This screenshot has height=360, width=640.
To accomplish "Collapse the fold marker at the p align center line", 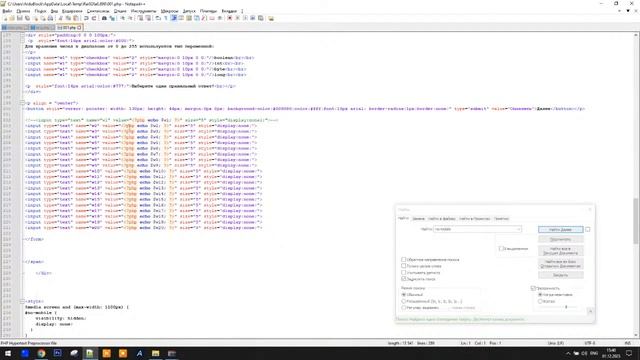I will (x=22, y=103).
